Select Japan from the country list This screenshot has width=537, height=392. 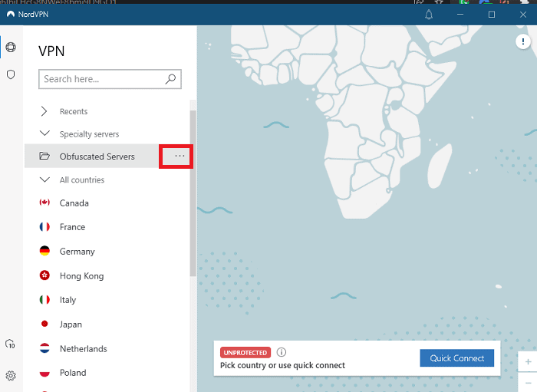point(71,324)
